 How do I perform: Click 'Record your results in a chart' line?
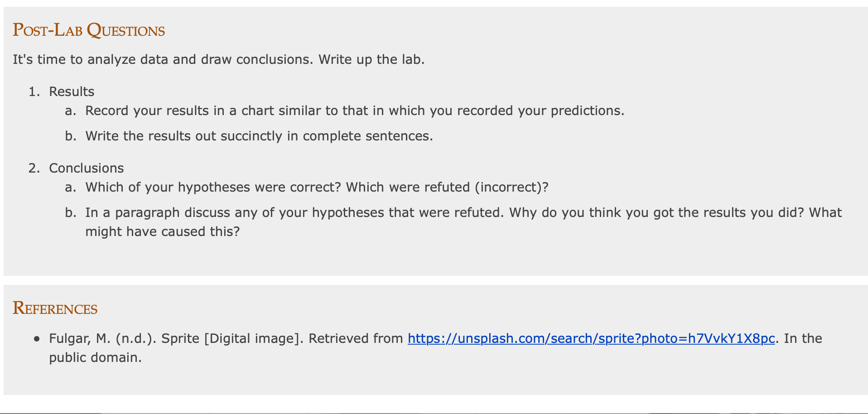click(355, 111)
